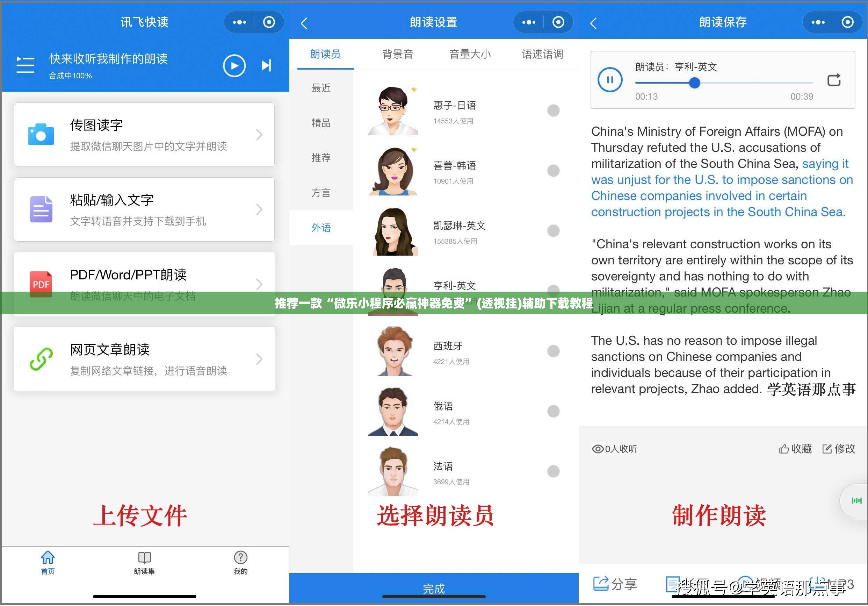Click 惠子-日语 avatar

393,111
